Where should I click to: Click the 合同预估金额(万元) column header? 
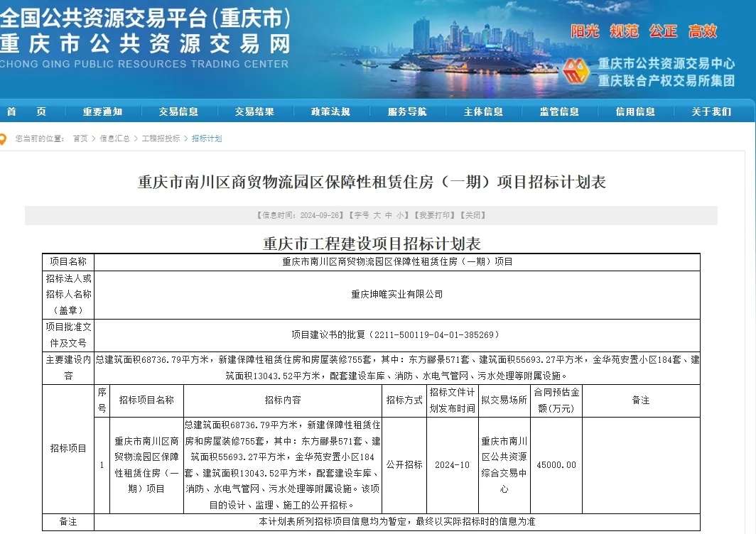coord(556,400)
